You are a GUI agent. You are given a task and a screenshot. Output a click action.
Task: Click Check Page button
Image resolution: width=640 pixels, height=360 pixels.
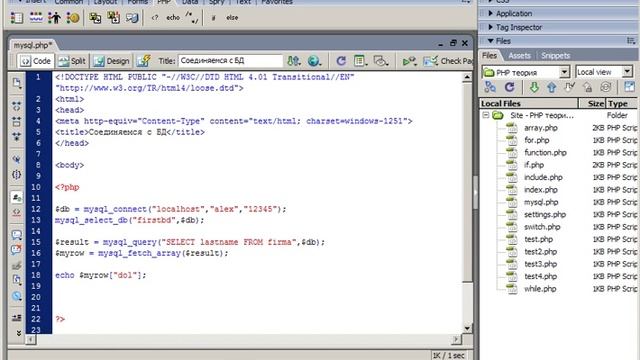tap(448, 61)
